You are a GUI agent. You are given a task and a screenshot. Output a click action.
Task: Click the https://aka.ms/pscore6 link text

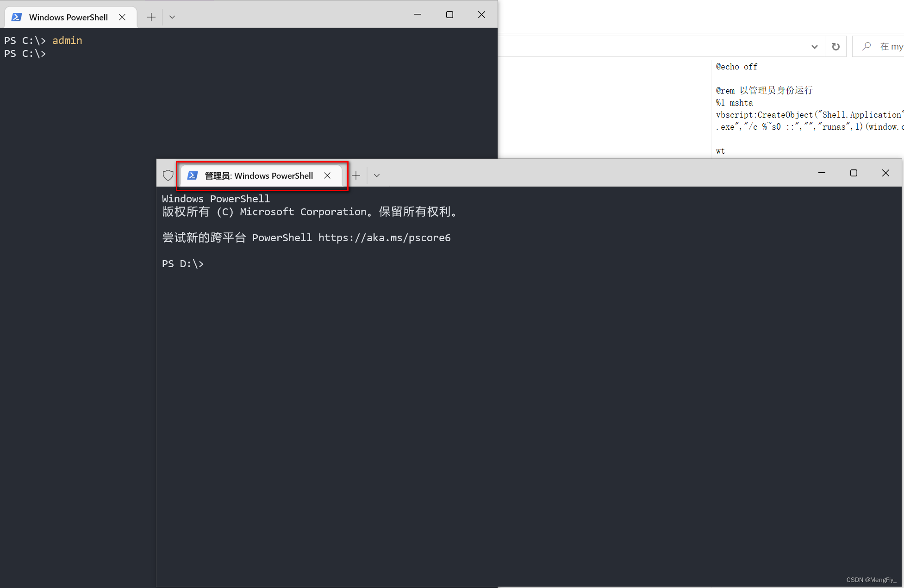(x=384, y=238)
